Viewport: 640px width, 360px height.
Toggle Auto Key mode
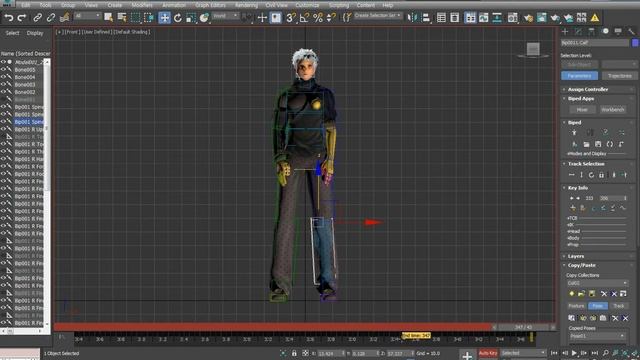(488, 353)
